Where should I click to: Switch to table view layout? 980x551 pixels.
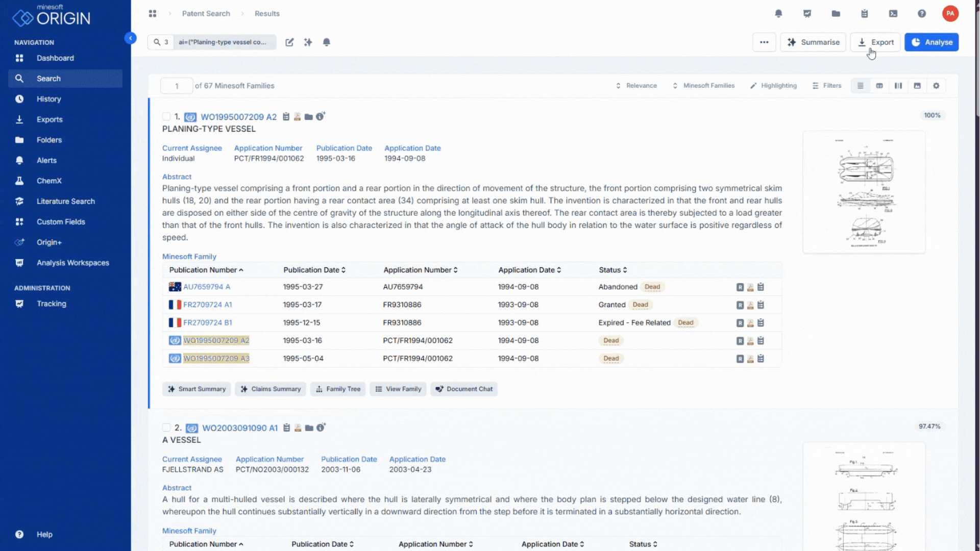click(879, 86)
